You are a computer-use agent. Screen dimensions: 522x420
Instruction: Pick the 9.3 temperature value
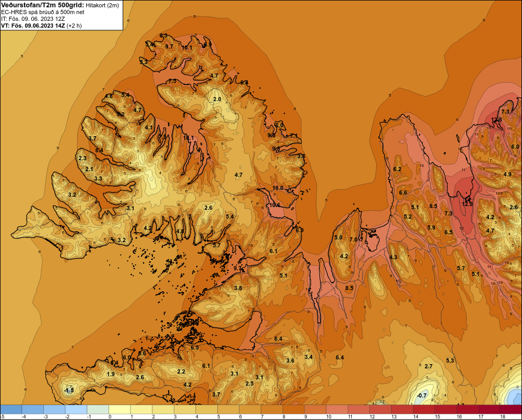coord(276,148)
